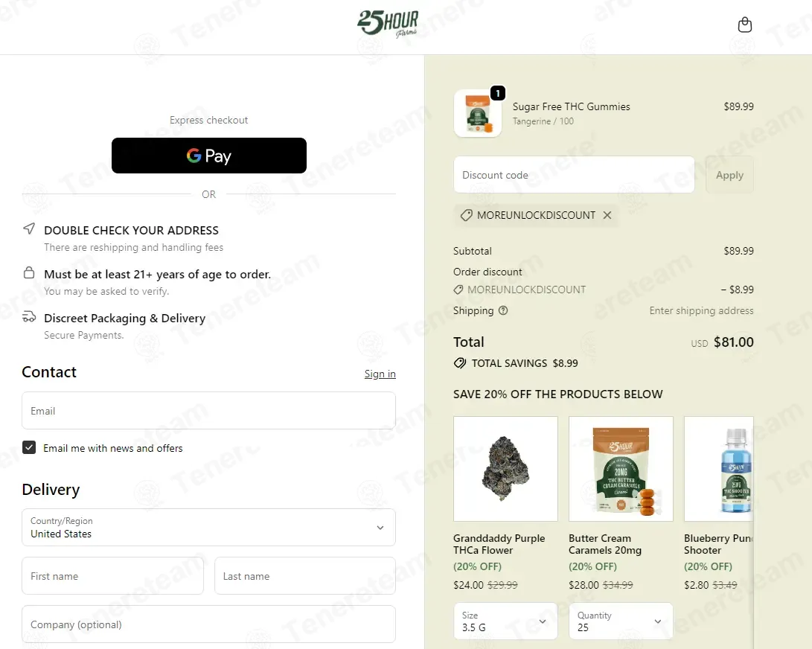Open the shopping bag cart icon
This screenshot has height=649, width=812.
[x=745, y=25]
